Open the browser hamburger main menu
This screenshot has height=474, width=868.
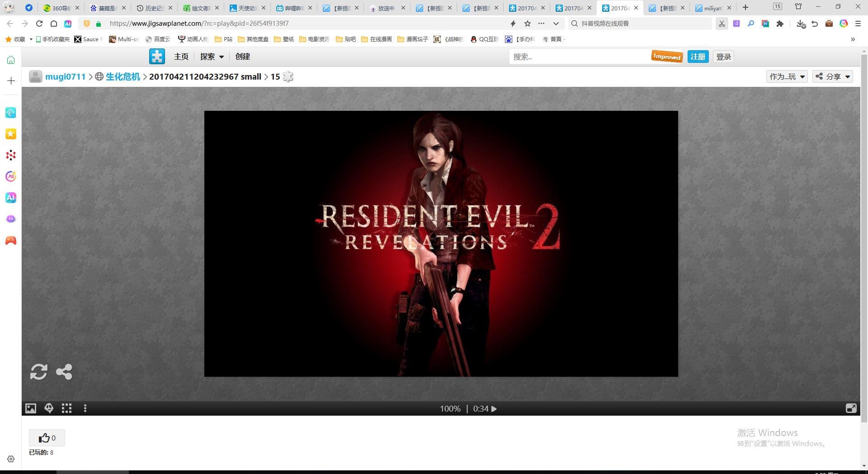click(x=858, y=24)
